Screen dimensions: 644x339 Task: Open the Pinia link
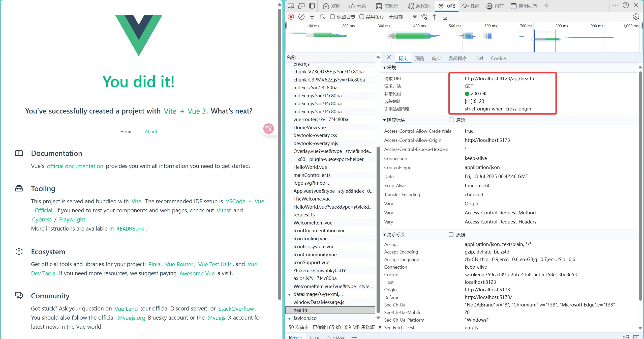154,264
